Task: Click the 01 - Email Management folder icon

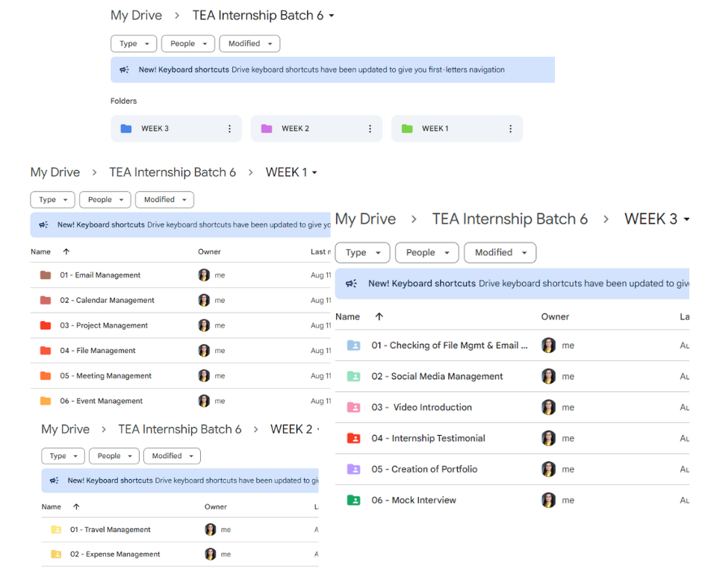Action: point(46,275)
